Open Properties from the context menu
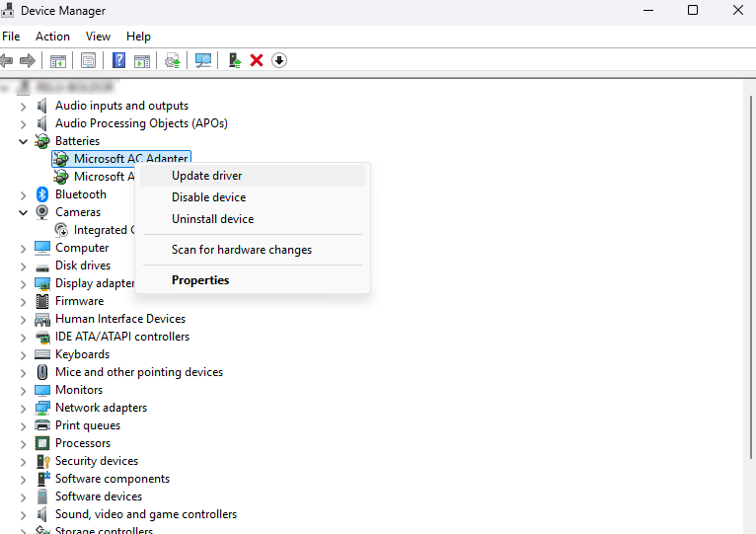The height and width of the screenshot is (534, 756). pyautogui.click(x=200, y=280)
